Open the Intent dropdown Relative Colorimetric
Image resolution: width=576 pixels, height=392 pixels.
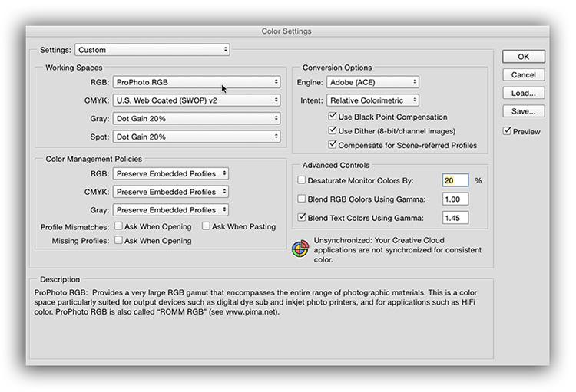372,100
